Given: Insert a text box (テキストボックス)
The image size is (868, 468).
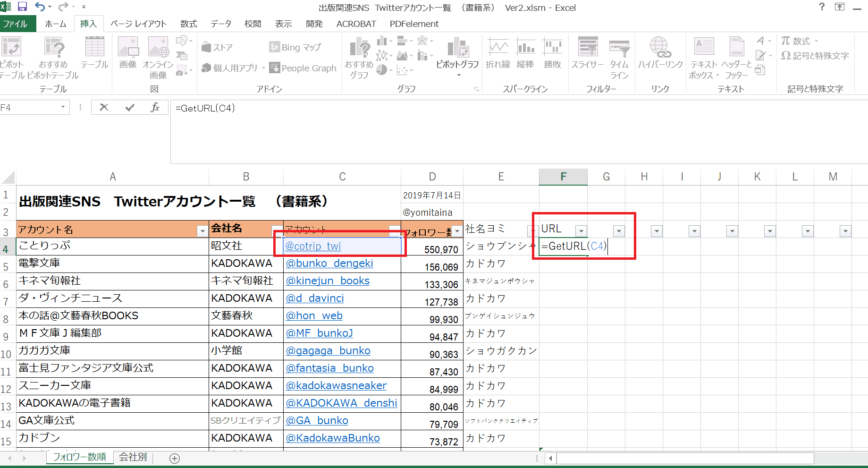Looking at the screenshot, I should coord(704,58).
